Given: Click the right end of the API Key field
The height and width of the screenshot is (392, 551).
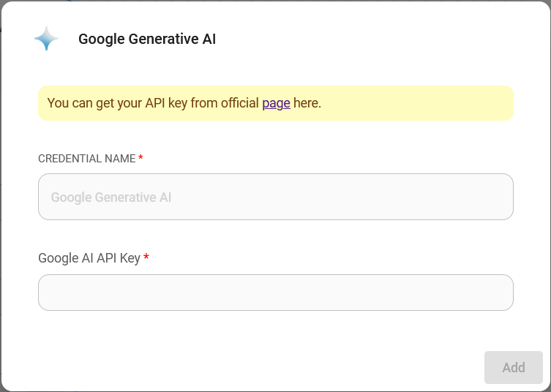Looking at the screenshot, I should pos(498,293).
